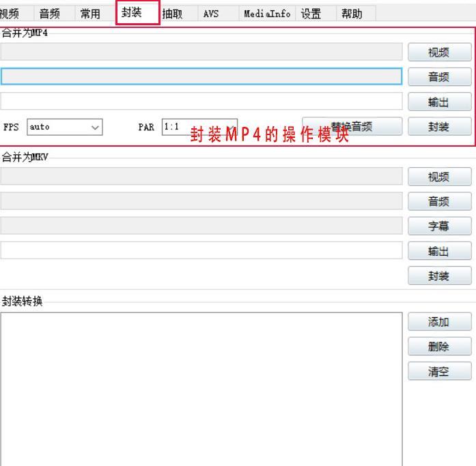Screen dimensions: 476x466
Task: Select the 封装 tab
Action: tap(138, 12)
